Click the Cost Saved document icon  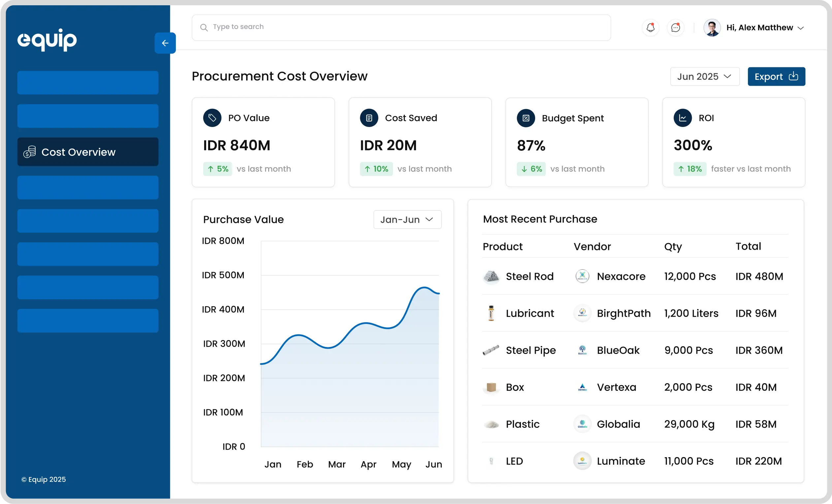369,118
